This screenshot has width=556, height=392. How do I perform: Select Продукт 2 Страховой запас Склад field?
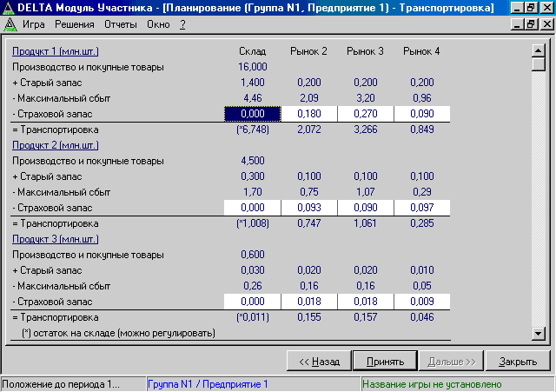(x=253, y=208)
